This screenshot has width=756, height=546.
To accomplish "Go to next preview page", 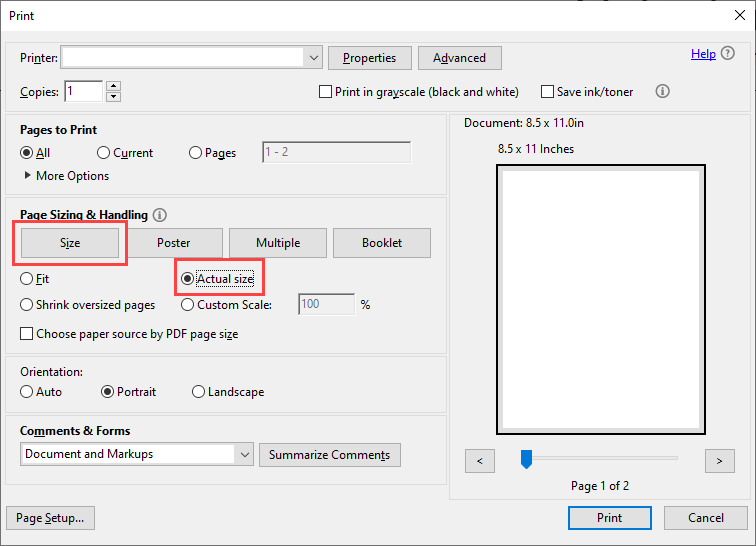I will [719, 461].
